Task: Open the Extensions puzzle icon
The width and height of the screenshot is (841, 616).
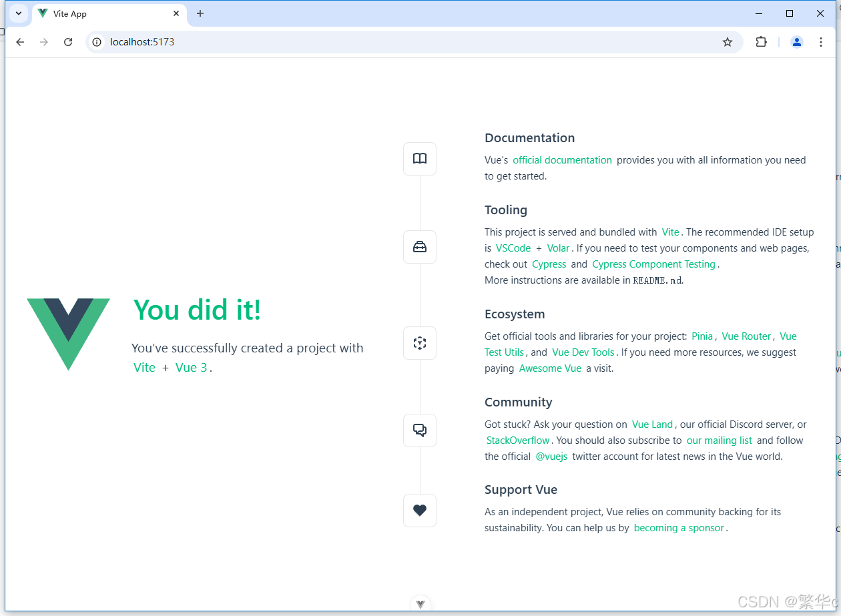Action: (x=761, y=42)
